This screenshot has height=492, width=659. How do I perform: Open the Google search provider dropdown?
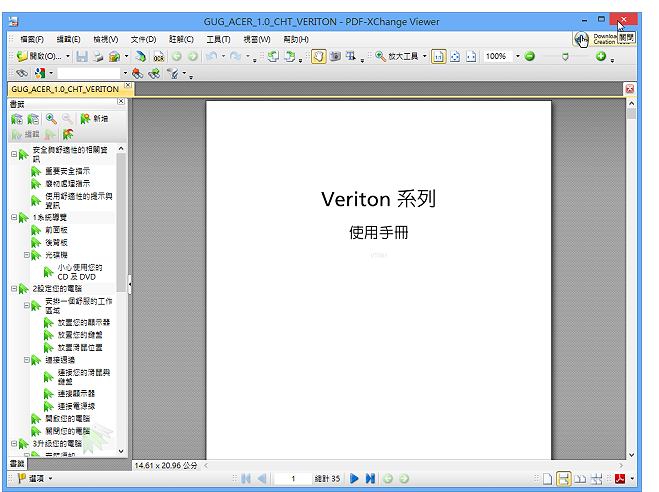[51, 74]
